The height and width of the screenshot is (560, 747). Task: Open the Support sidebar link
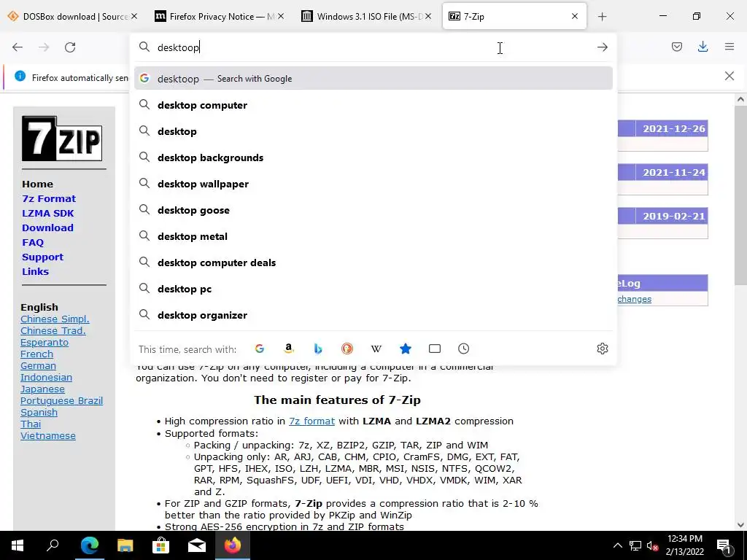[42, 257]
